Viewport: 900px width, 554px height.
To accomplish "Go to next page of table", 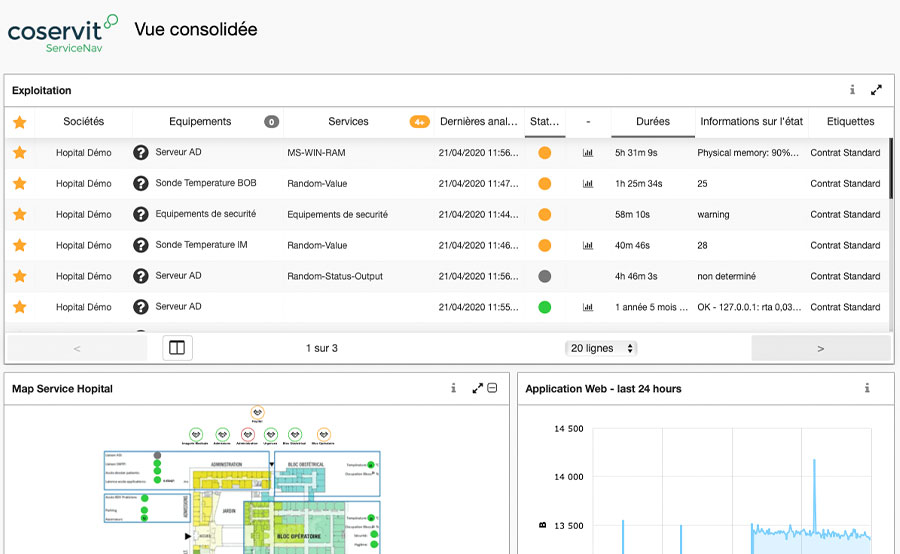I will coord(821,348).
